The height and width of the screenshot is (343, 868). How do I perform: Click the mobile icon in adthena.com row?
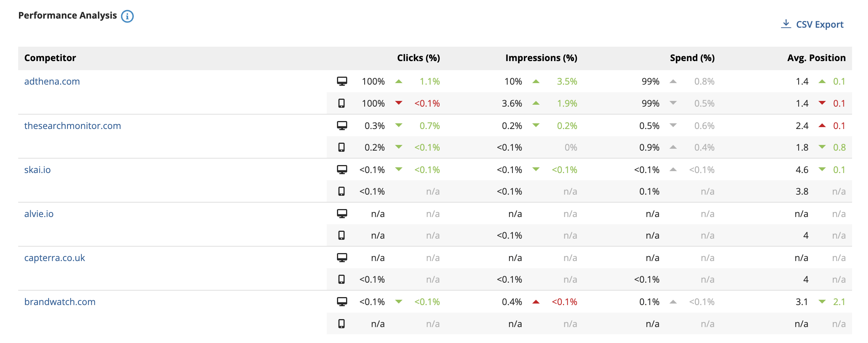pyautogui.click(x=342, y=103)
